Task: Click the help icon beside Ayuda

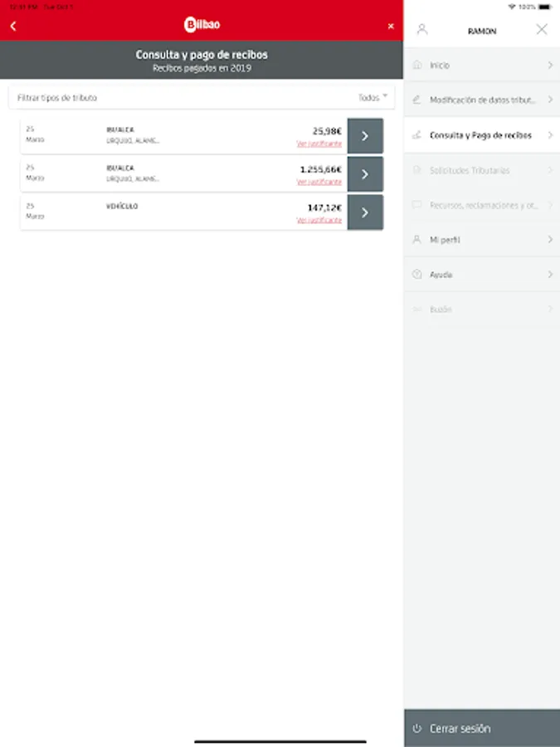Action: coord(416,275)
